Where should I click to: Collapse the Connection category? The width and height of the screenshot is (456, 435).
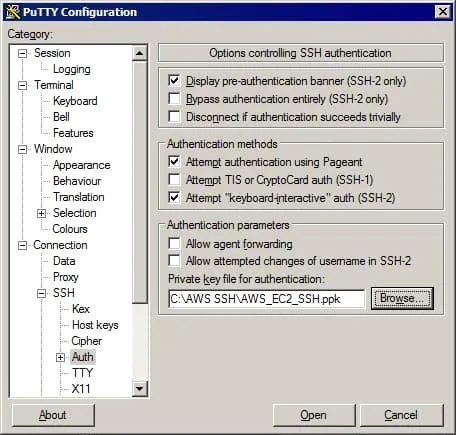[x=22, y=246]
